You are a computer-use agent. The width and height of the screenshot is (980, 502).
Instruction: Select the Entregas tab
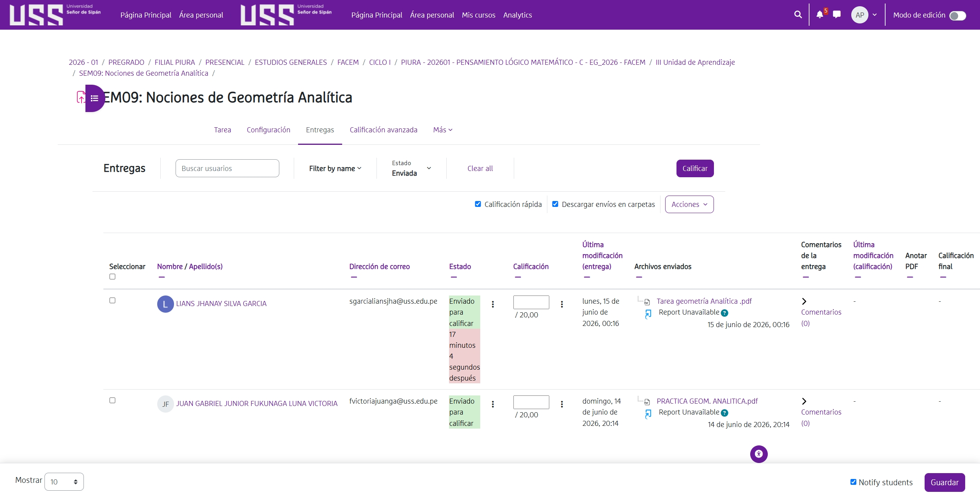320,130
